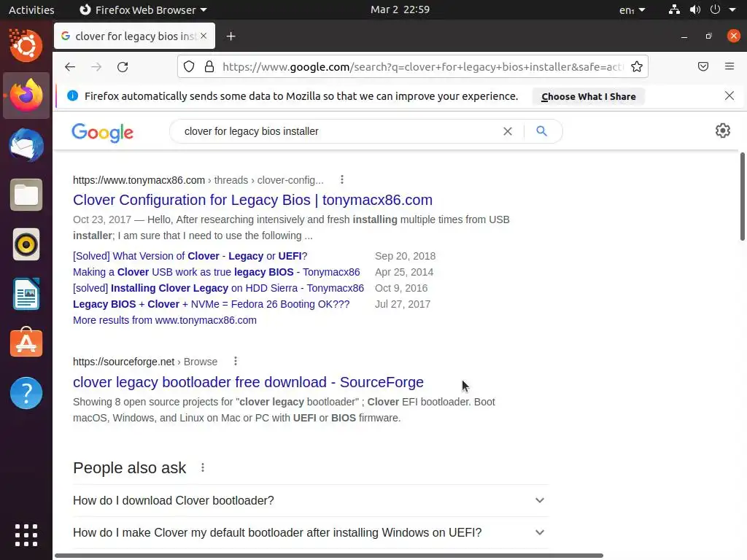Go back to the previous page

click(x=70, y=66)
